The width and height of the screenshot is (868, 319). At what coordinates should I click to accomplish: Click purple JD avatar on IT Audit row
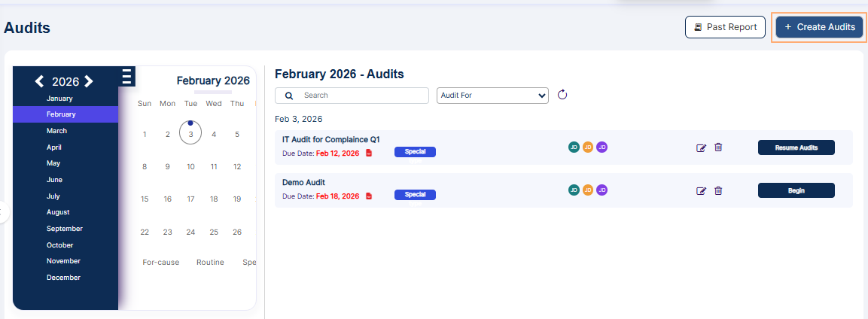[602, 147]
